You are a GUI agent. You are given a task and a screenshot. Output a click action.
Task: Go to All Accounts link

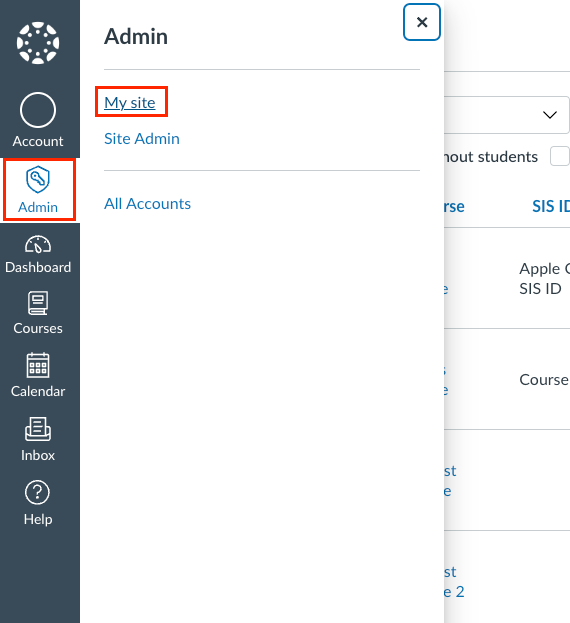point(147,204)
